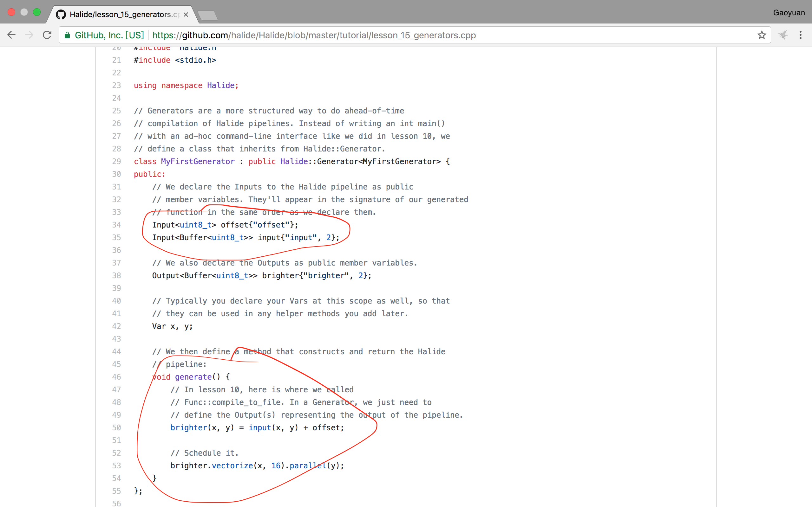Click line number 50 to highlight it
812x507 pixels.
(x=116, y=427)
